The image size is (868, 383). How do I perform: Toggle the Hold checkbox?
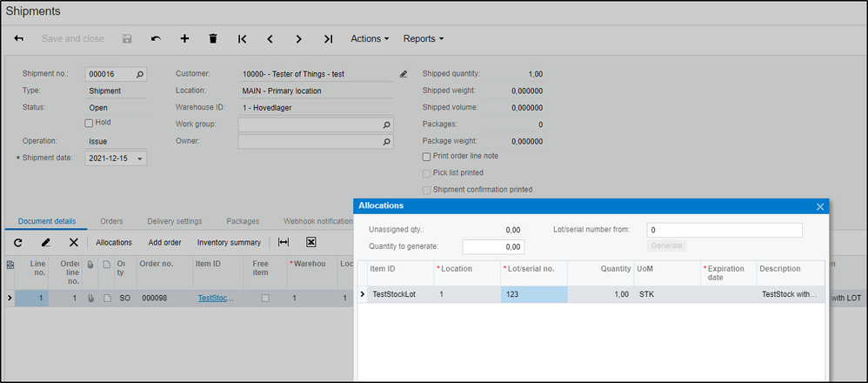click(89, 123)
